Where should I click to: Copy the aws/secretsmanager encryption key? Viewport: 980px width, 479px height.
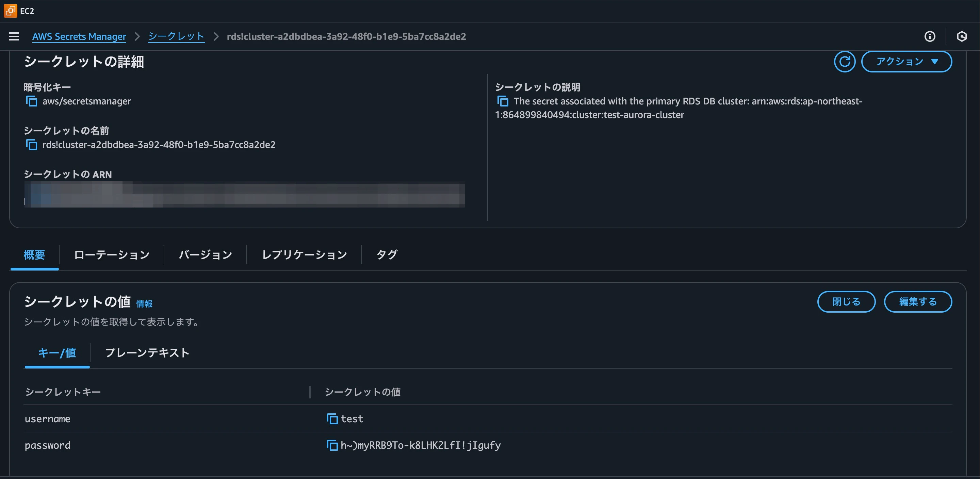point(31,101)
